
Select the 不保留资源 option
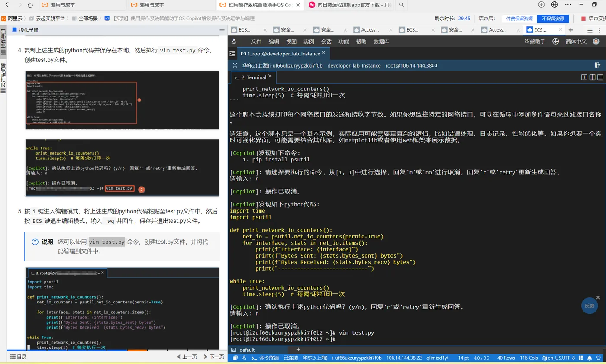(x=553, y=19)
